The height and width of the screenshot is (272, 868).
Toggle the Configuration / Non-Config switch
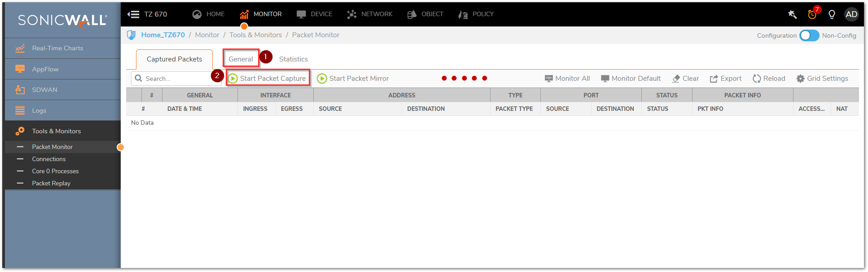[x=809, y=35]
